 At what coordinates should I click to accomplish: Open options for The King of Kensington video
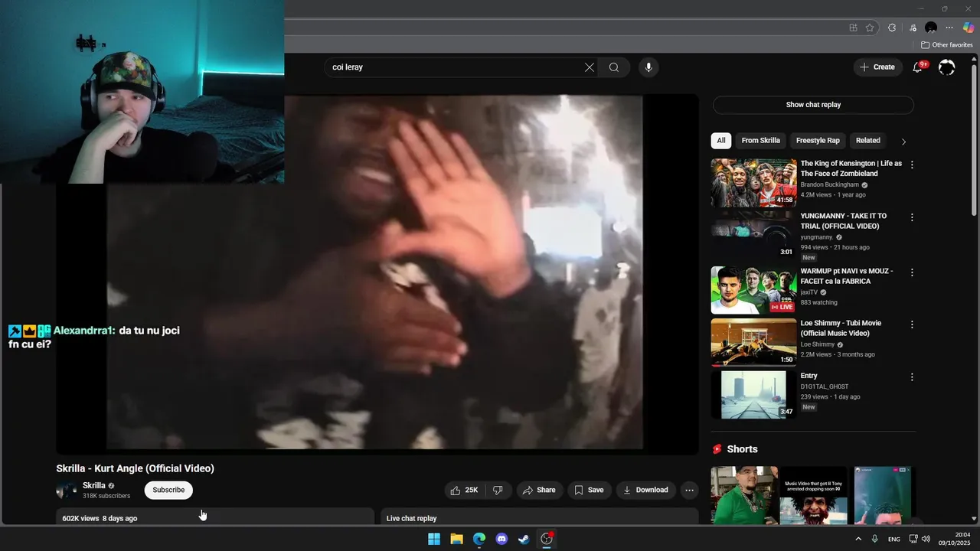coord(912,165)
